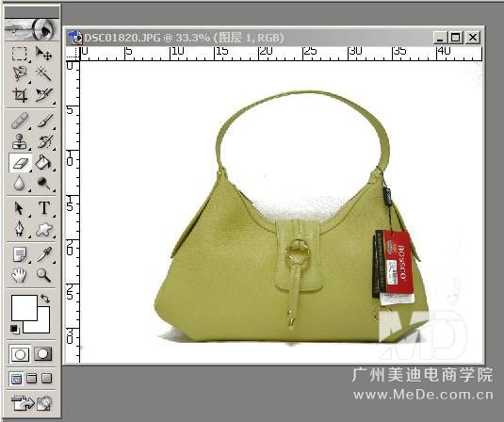
Task: Select the Type tool
Action: pos(43,208)
